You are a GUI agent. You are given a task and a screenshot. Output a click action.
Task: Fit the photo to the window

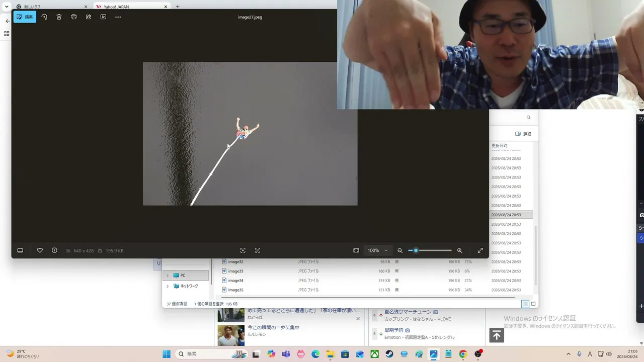(356, 250)
